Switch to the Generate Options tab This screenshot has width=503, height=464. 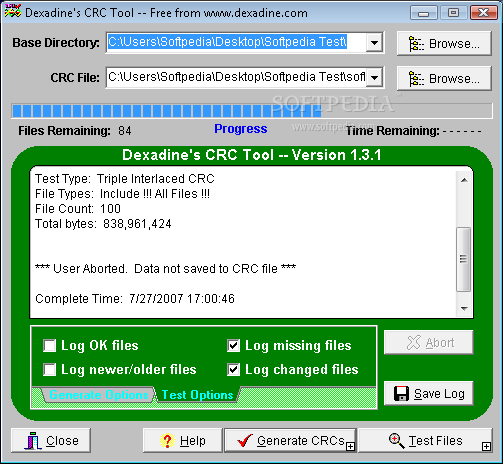pos(99,395)
